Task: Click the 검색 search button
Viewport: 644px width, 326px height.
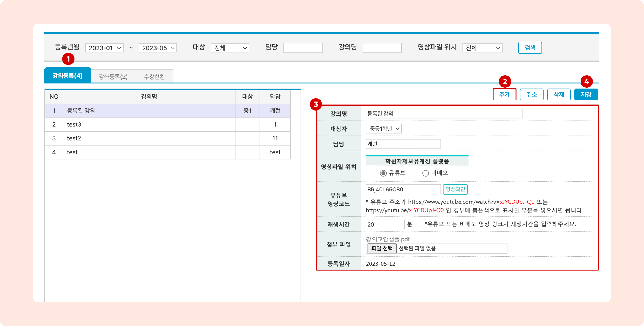Action: point(530,48)
